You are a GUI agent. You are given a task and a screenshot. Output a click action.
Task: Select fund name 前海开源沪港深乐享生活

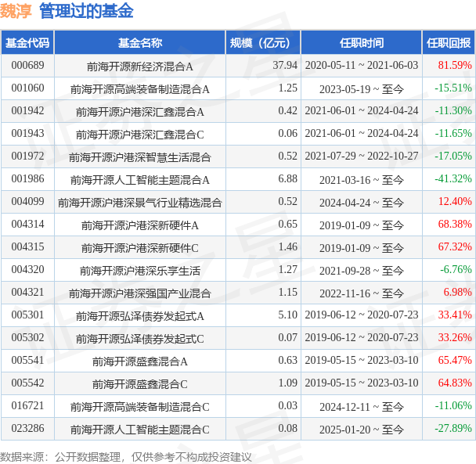pos(140,271)
